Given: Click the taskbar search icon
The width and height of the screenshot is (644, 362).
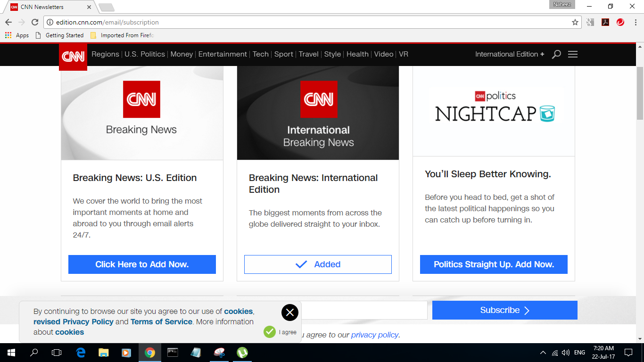Looking at the screenshot, I should [34, 353].
